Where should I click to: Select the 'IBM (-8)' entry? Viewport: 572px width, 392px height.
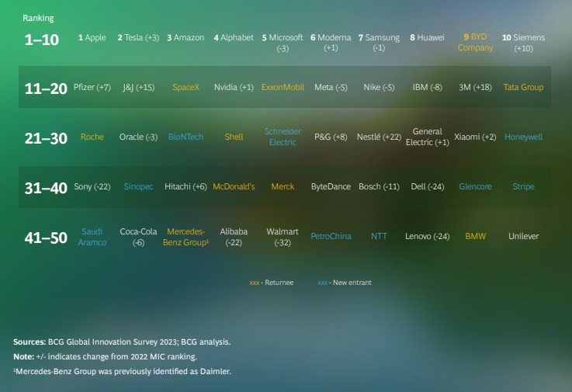point(427,87)
